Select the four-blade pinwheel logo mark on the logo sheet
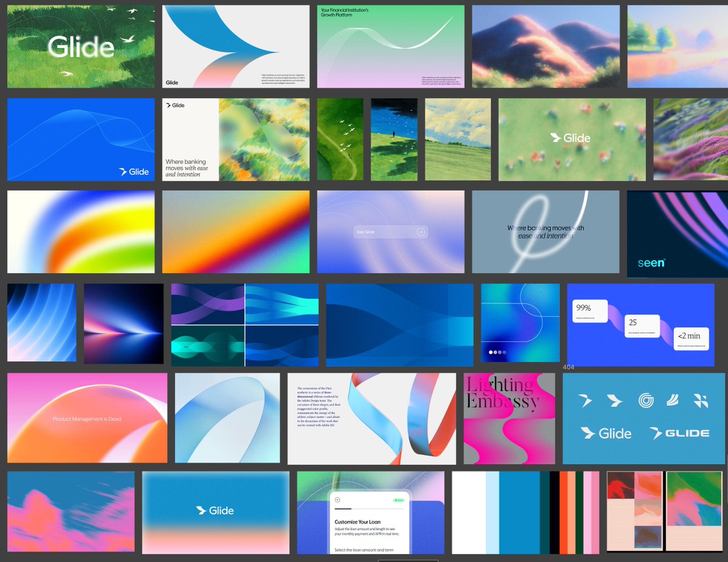Screen dimensions: 728x562 pos(701,400)
